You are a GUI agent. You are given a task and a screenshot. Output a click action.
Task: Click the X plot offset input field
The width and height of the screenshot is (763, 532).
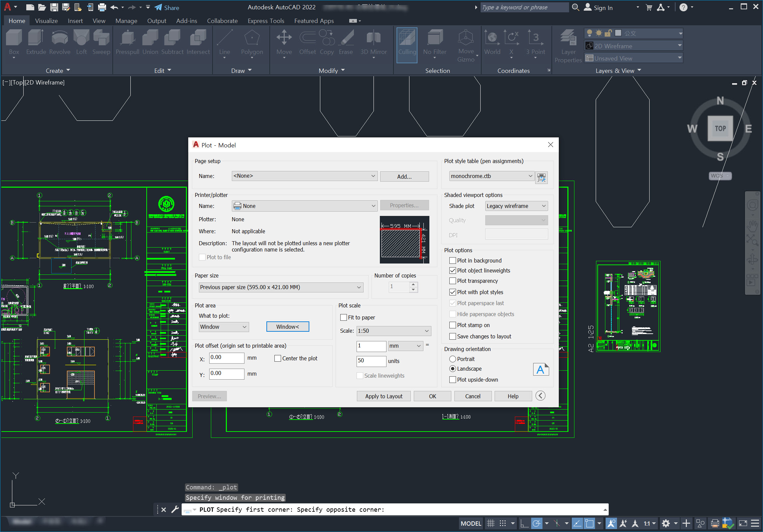pos(226,358)
